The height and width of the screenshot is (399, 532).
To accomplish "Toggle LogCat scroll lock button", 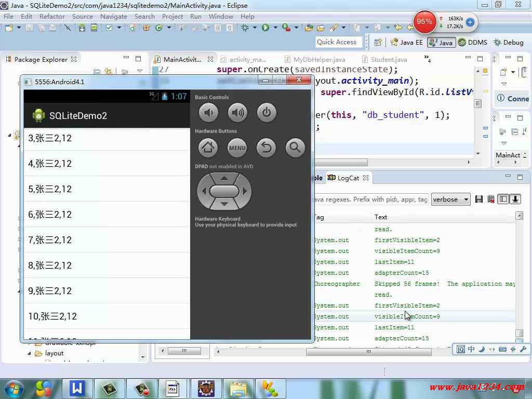I will (x=515, y=199).
